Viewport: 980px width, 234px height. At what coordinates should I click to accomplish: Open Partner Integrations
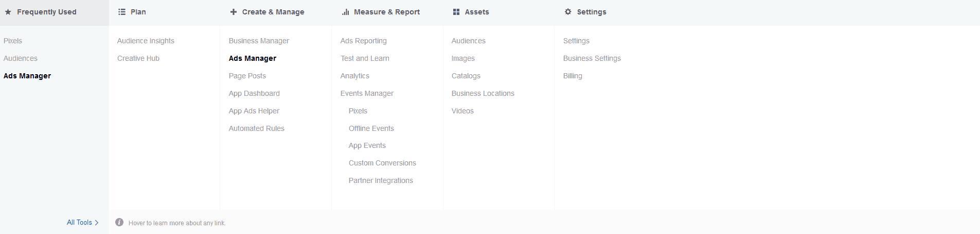click(381, 180)
